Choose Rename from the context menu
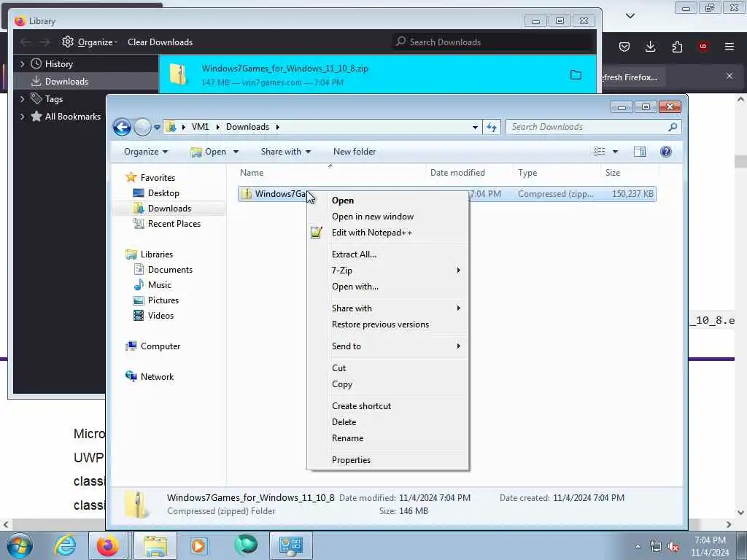This screenshot has width=747, height=560. point(388,438)
